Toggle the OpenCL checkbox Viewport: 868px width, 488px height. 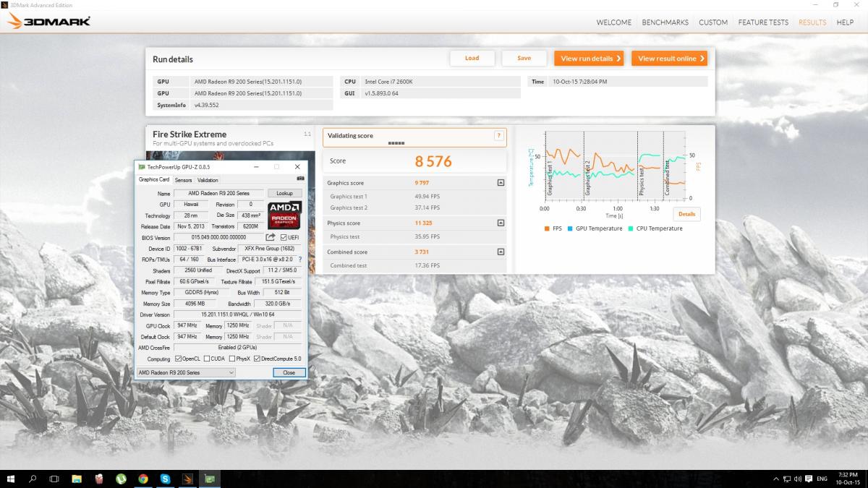coord(178,359)
